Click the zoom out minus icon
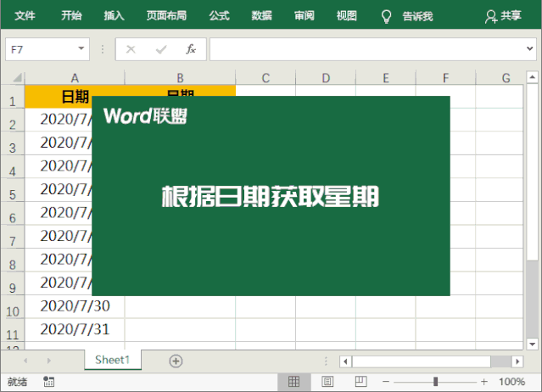Image resolution: width=542 pixels, height=392 pixels. point(385,382)
